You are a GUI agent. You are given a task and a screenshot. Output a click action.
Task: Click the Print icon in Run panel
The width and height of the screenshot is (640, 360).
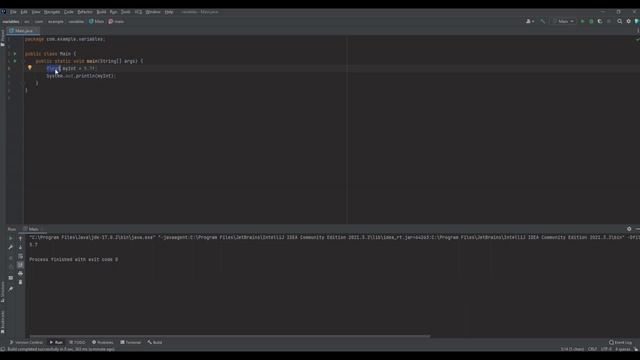20,273
